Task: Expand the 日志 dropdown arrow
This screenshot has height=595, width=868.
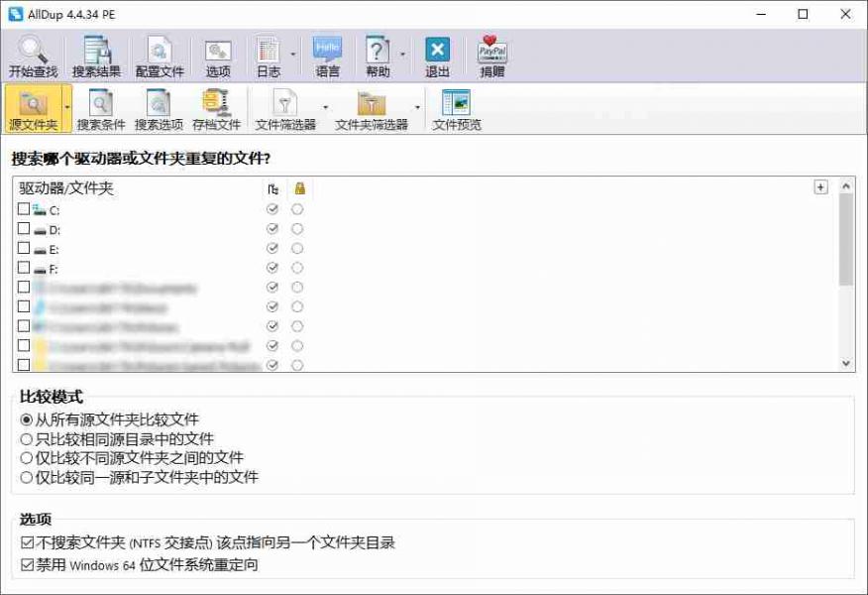Action: point(293,56)
